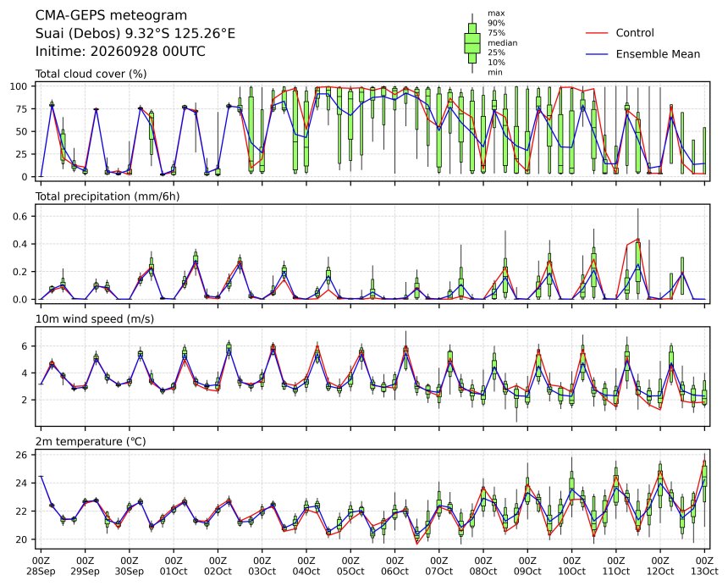This screenshot has height=586, width=728.
Task: Click the 00Z 28Sep time axis label
Action: coord(41,566)
